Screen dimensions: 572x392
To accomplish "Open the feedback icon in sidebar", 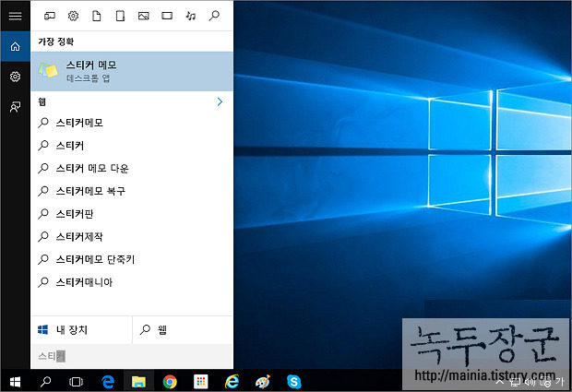I will pos(15,107).
